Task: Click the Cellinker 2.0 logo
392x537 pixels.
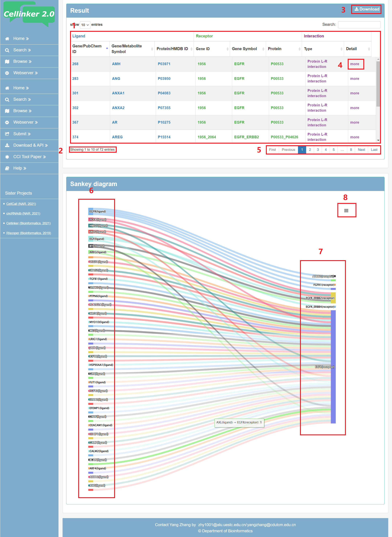Action: tap(29, 14)
